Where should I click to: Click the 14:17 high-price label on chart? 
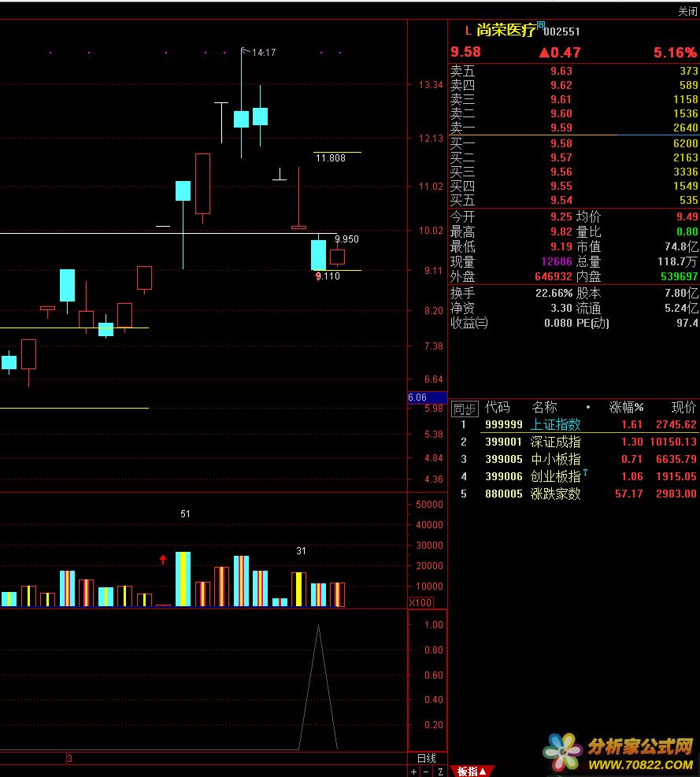[x=264, y=53]
